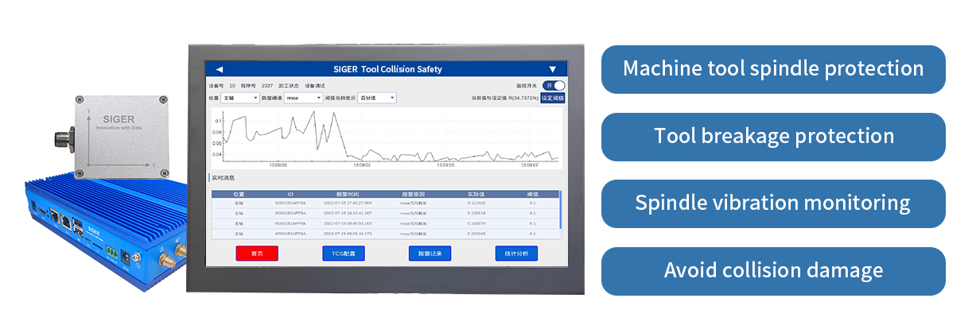Open the TCS配置 page
Viewport: 980px width, 333px height.
(x=344, y=254)
